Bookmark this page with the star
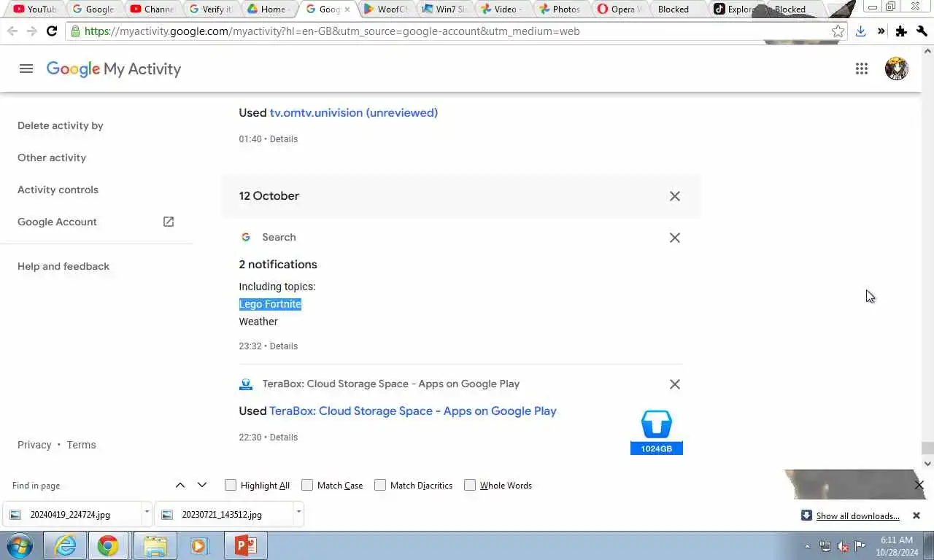This screenshot has width=934, height=560. click(838, 31)
